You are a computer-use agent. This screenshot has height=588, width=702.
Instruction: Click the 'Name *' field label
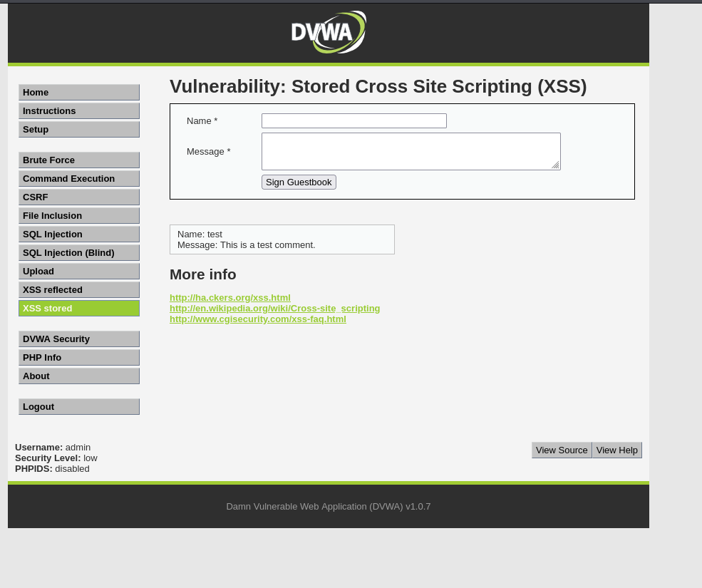pos(202,121)
